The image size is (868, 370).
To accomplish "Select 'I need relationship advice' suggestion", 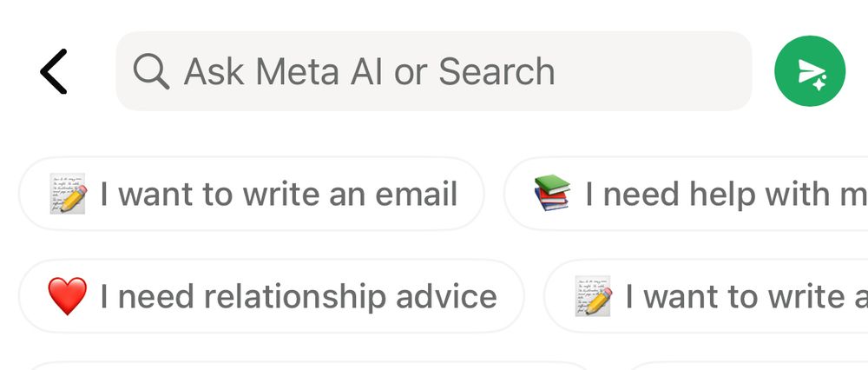I will click(x=271, y=296).
